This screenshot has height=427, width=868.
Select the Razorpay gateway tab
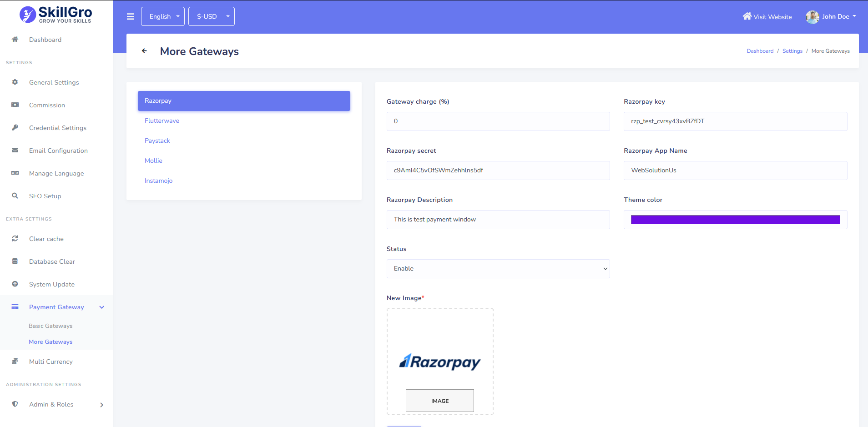(244, 101)
